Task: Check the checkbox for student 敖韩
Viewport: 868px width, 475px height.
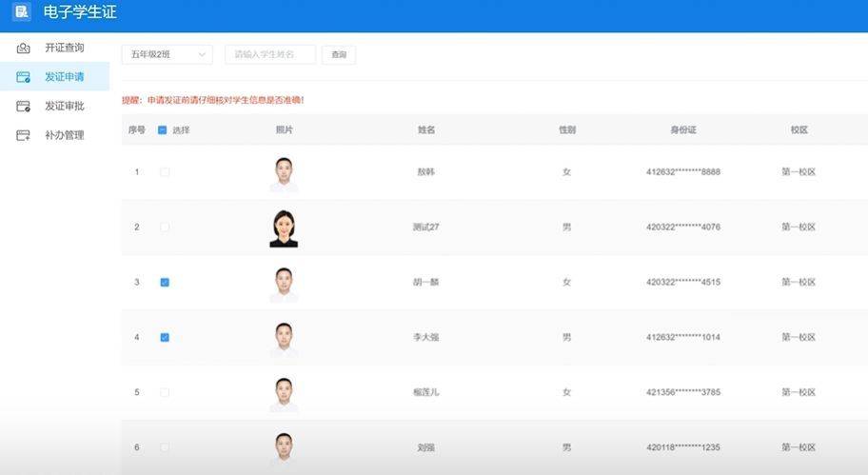Action: point(165,172)
